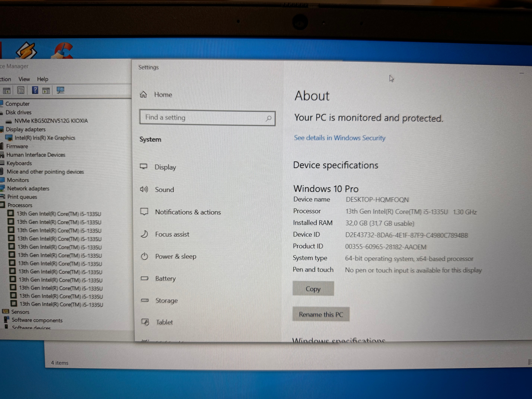
Task: Open the View menu in Device Manager
Action: click(x=24, y=79)
